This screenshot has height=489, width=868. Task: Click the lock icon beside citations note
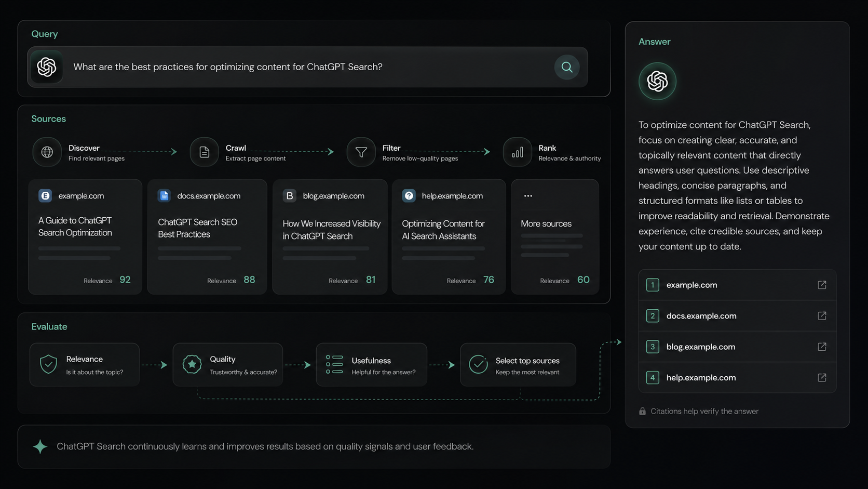coord(643,411)
